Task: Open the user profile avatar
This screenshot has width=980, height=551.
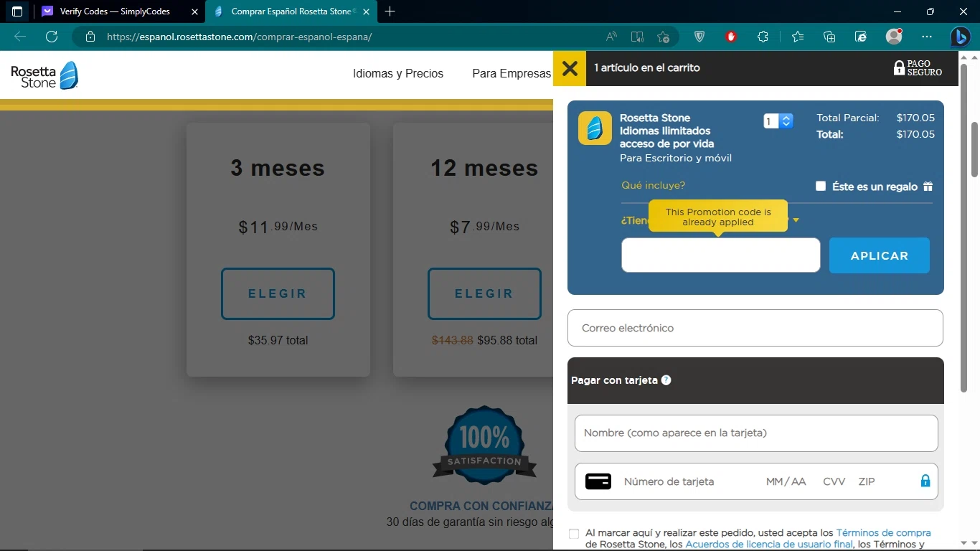Action: pos(894,37)
